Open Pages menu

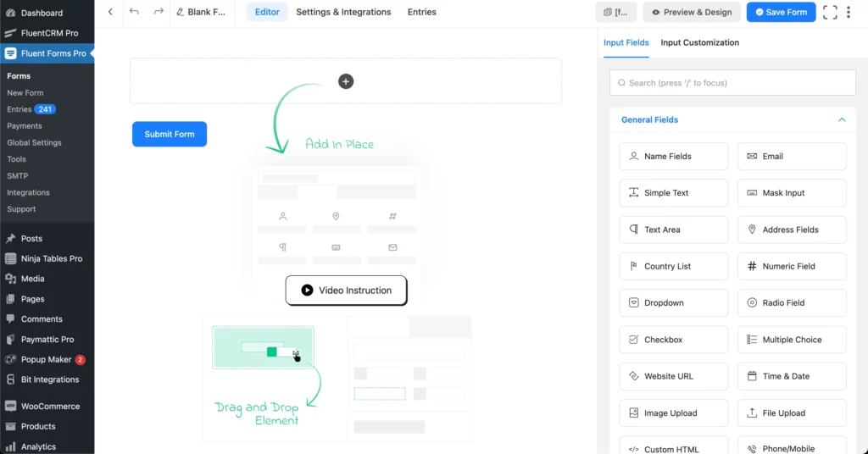pos(47,299)
